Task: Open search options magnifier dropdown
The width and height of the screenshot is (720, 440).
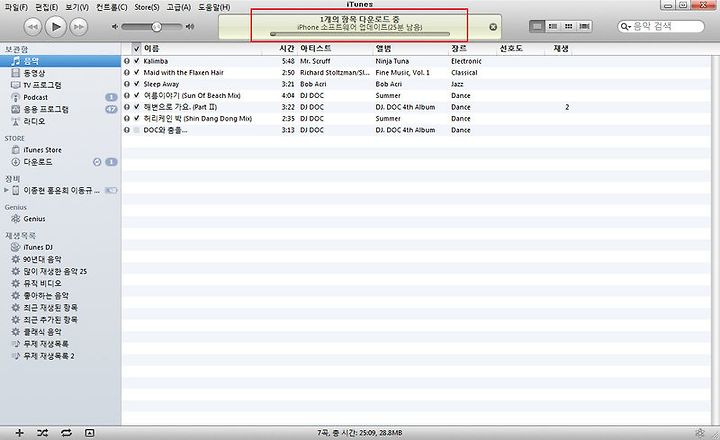Action: [625, 27]
